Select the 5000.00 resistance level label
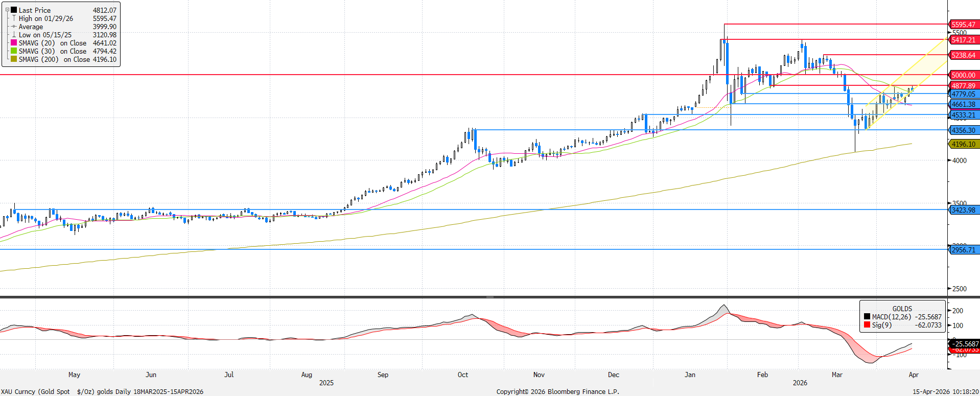Image resolution: width=980 pixels, height=396 pixels. [963, 75]
